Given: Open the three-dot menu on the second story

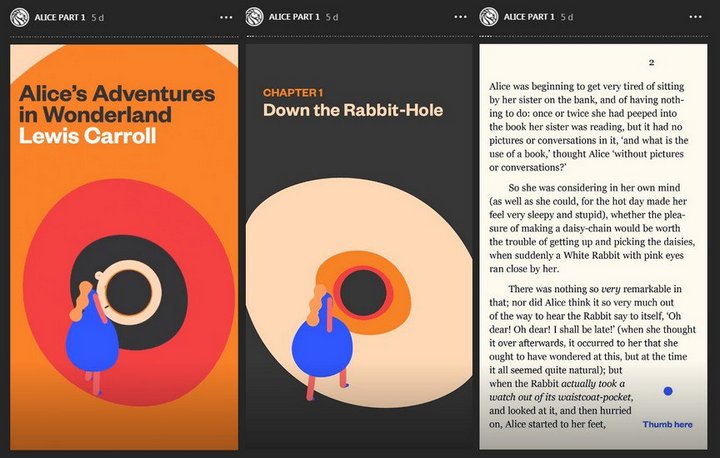Looking at the screenshot, I should [461, 17].
